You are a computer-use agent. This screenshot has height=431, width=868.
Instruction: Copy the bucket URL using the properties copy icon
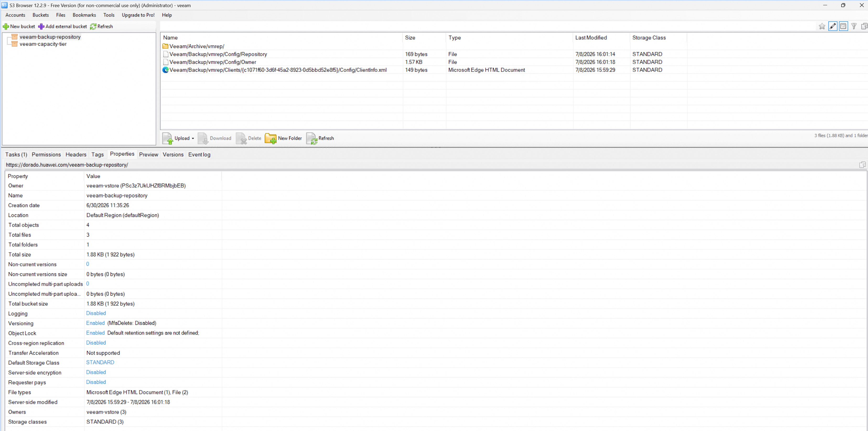862,164
